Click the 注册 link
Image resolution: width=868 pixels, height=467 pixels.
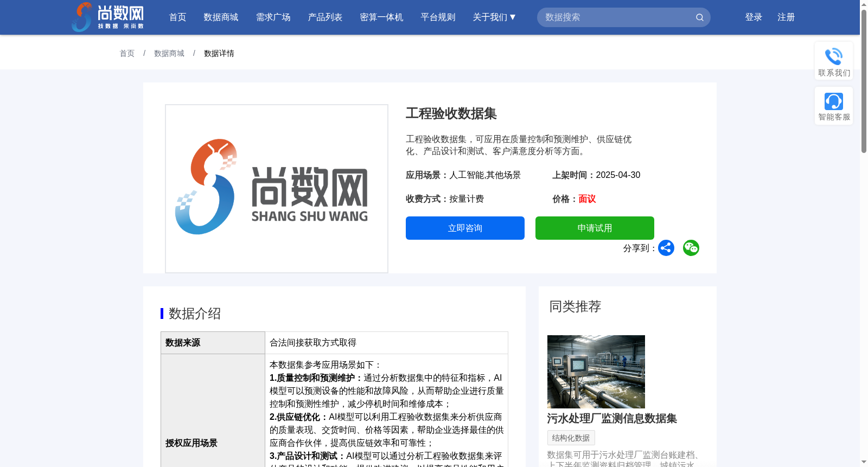click(786, 17)
